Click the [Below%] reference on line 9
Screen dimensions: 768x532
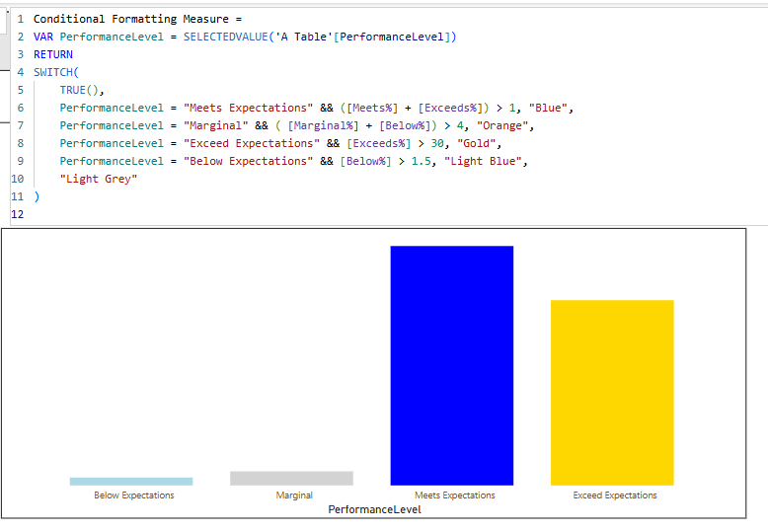click(x=366, y=161)
